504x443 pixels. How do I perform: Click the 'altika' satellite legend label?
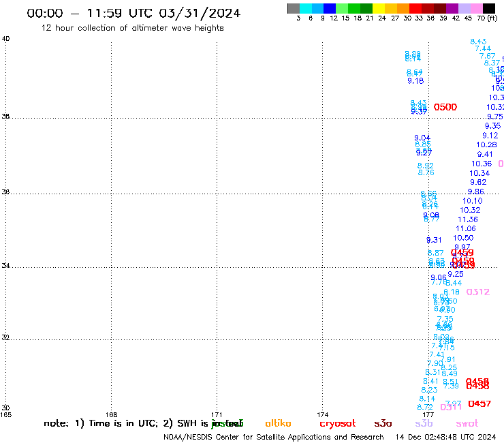[x=278, y=423]
